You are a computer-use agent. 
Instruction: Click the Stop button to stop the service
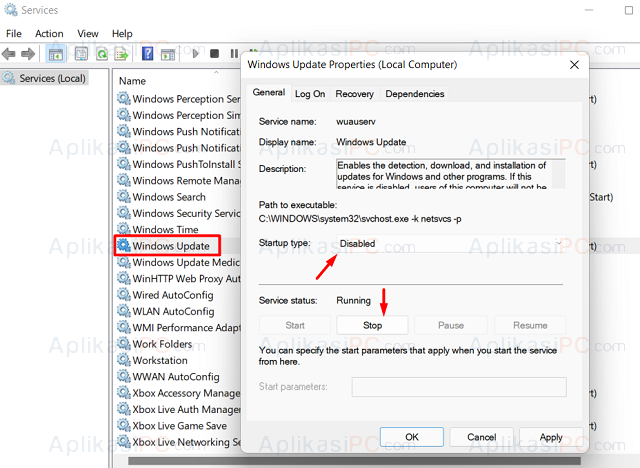tap(372, 325)
